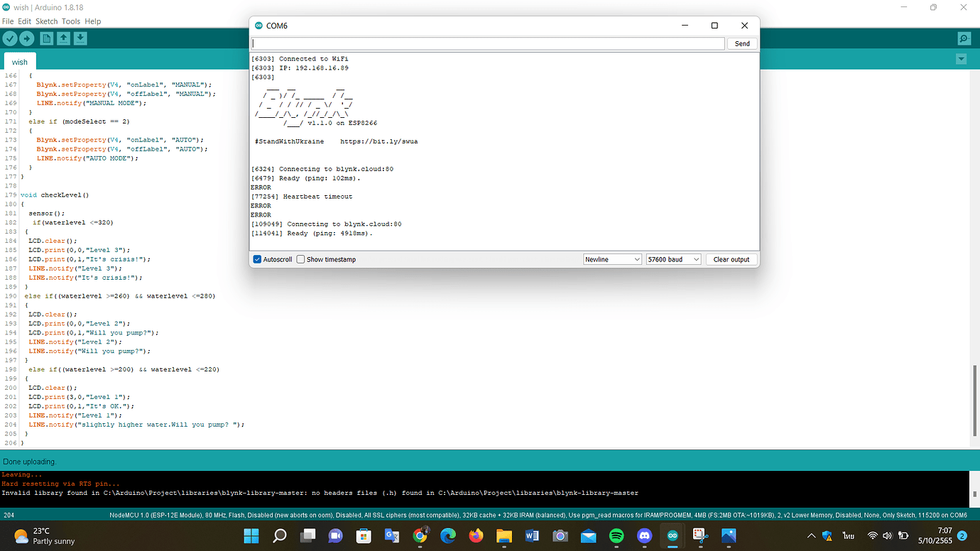980x551 pixels.
Task: Open the Sketch menu
Action: [x=46, y=21]
